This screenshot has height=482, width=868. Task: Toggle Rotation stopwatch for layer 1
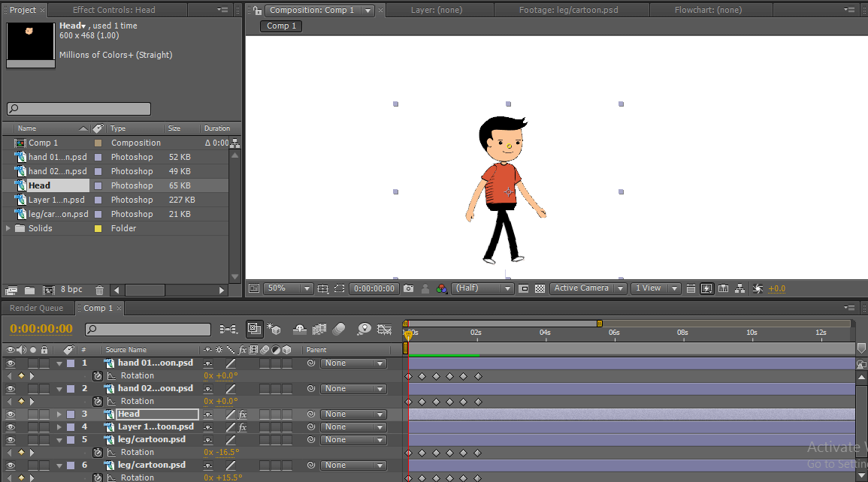[98, 376]
